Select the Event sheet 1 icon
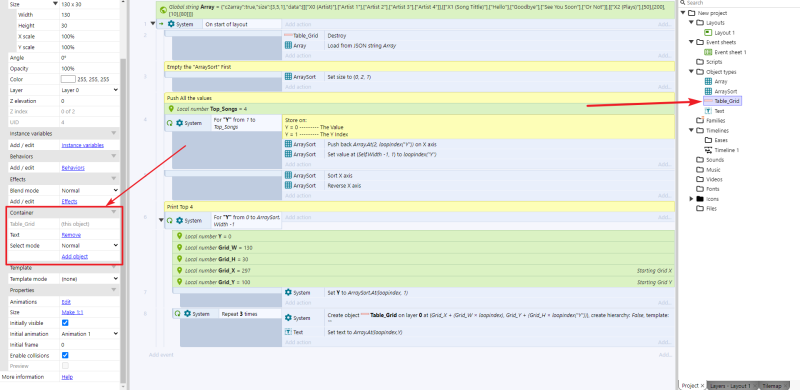 coord(708,52)
